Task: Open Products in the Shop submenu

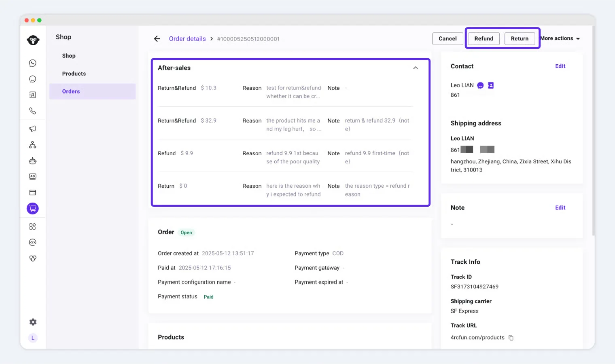Action: 74,74
